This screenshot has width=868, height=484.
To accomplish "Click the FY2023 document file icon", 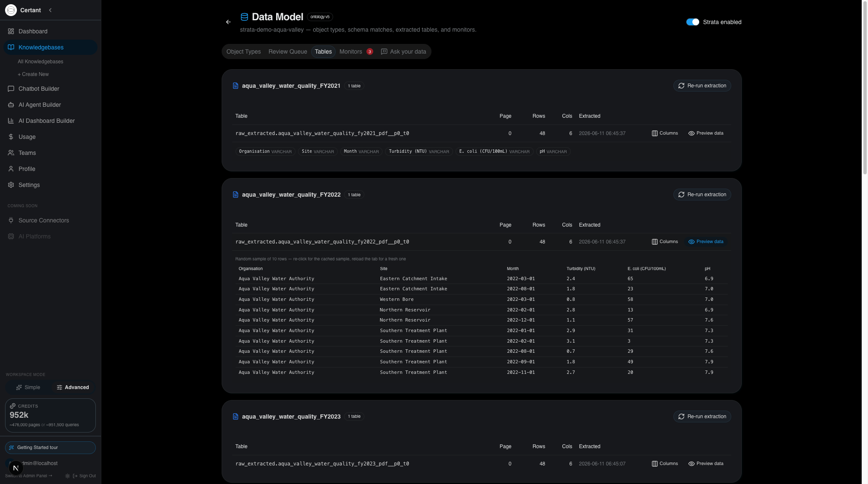I will click(236, 416).
